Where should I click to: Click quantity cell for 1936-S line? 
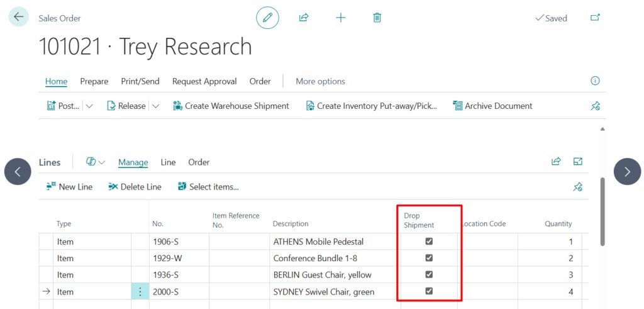click(550, 275)
